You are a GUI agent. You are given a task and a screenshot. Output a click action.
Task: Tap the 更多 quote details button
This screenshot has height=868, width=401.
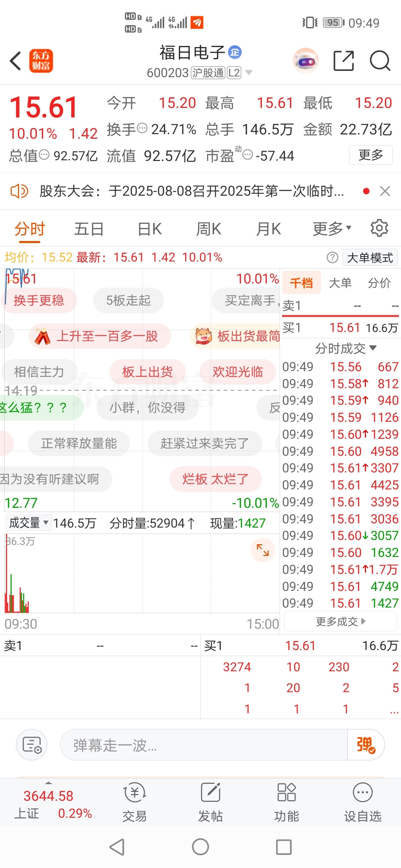(x=371, y=155)
